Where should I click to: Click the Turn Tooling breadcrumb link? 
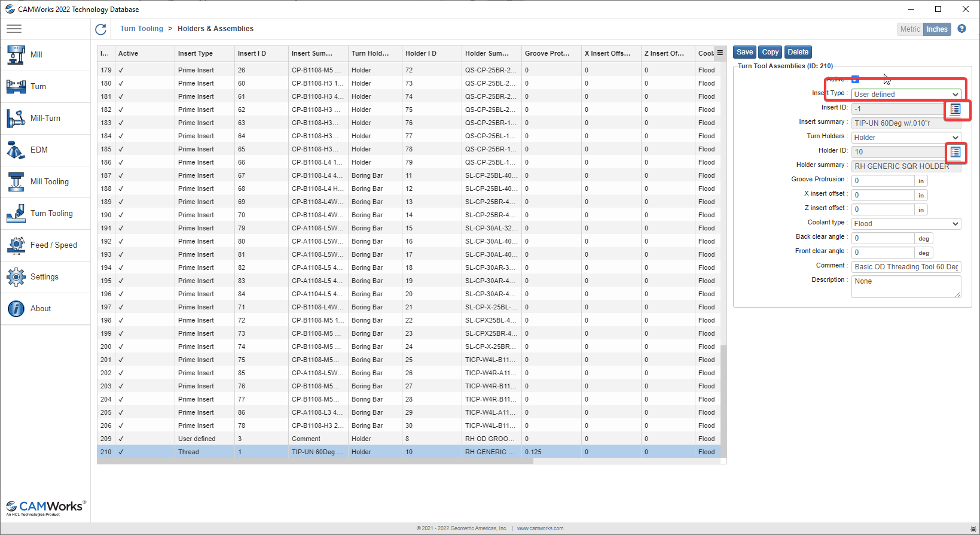click(x=141, y=29)
